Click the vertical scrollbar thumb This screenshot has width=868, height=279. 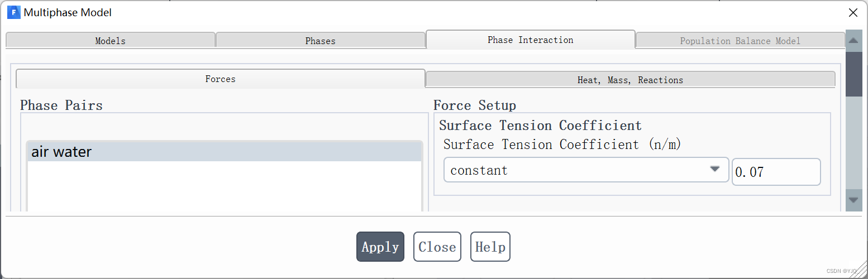[x=853, y=74]
